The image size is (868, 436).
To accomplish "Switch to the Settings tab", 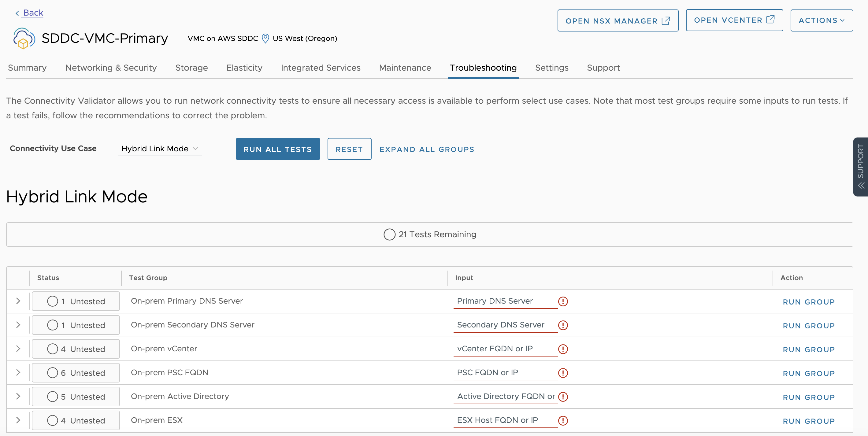I will (x=551, y=68).
